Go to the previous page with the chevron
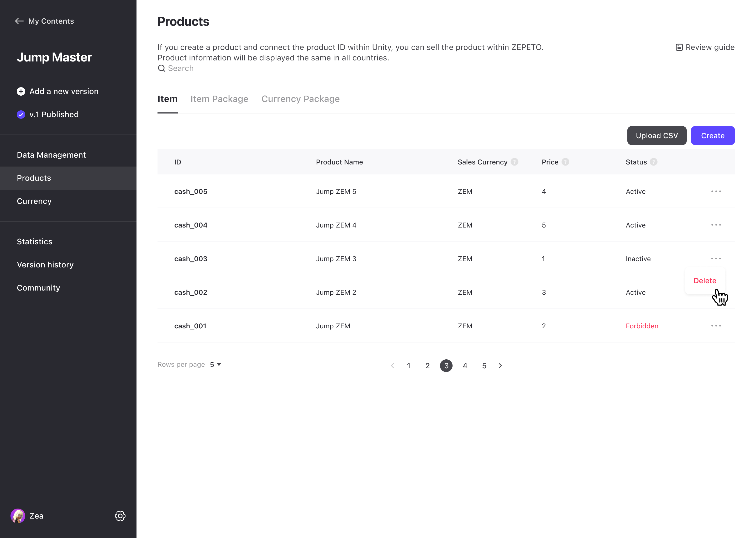This screenshot has width=756, height=538. [x=392, y=366]
